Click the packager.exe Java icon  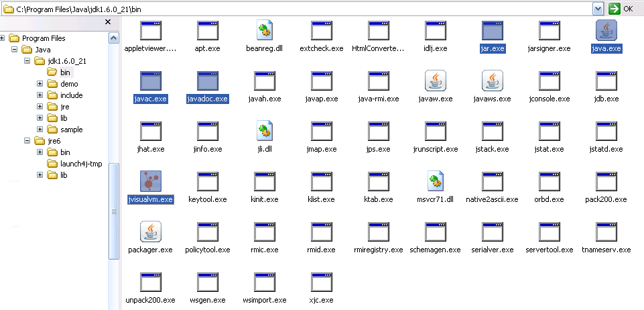pos(150,231)
